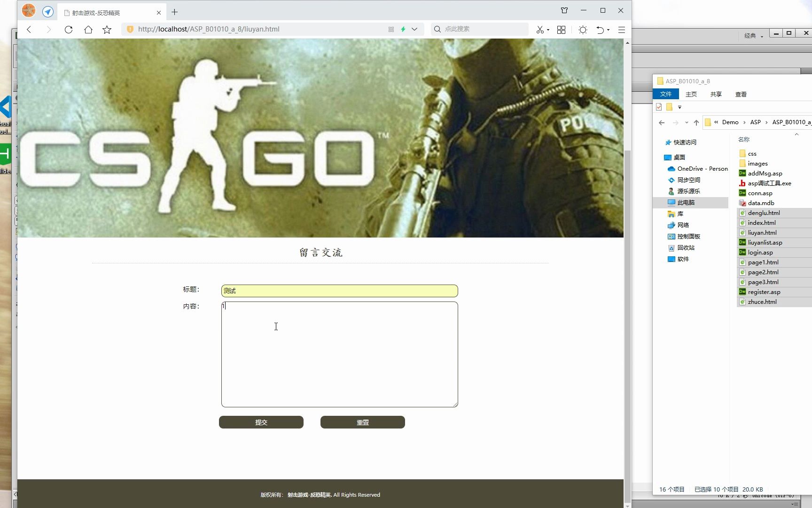Expand Explorer quick access toolbar dropdown
812x508 pixels.
[x=679, y=107]
